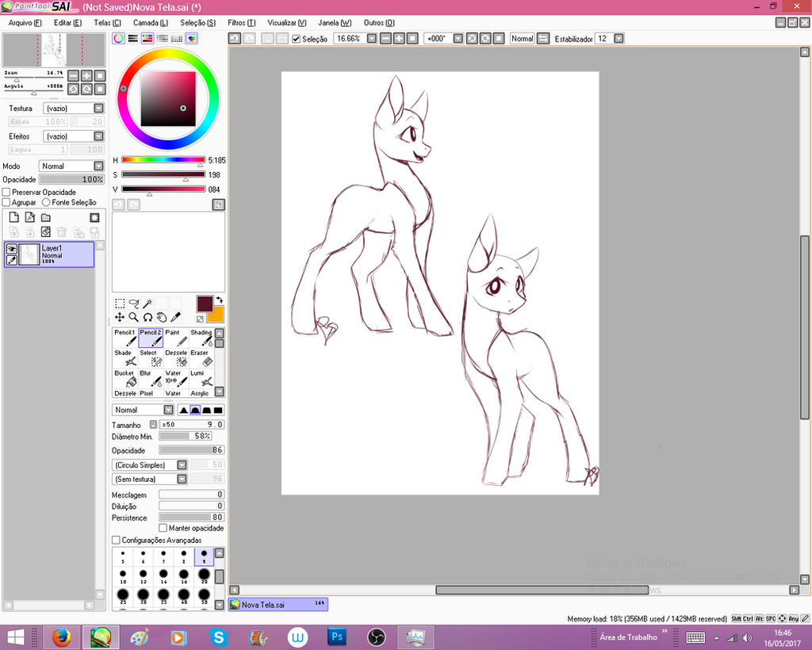Enable the Agrupar checkbox
Image resolution: width=812 pixels, height=650 pixels.
click(6, 202)
